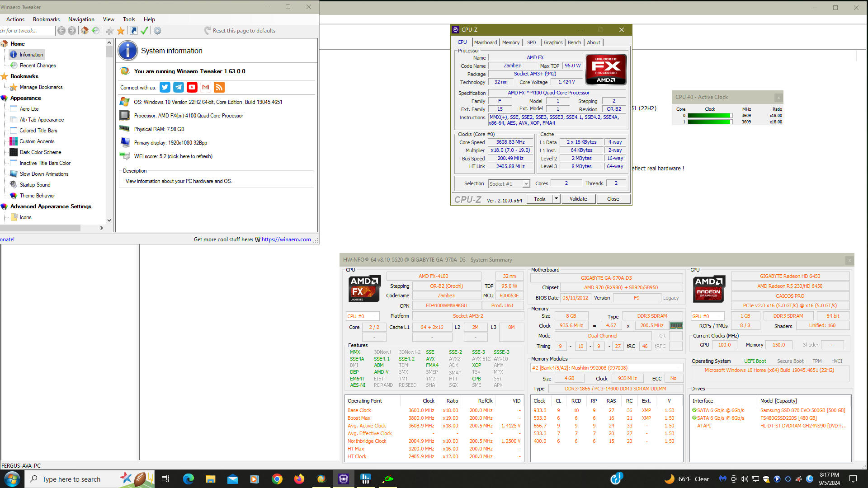Switch to About tab in CPU-Z
This screenshot has width=868, height=488.
[x=594, y=42]
